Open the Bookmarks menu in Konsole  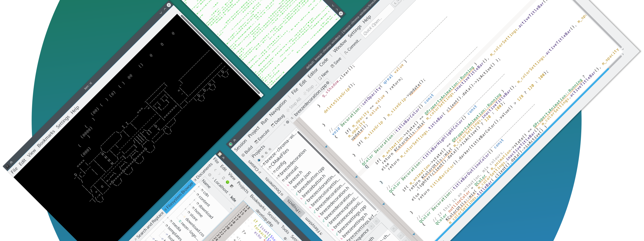pyautogui.click(x=46, y=139)
